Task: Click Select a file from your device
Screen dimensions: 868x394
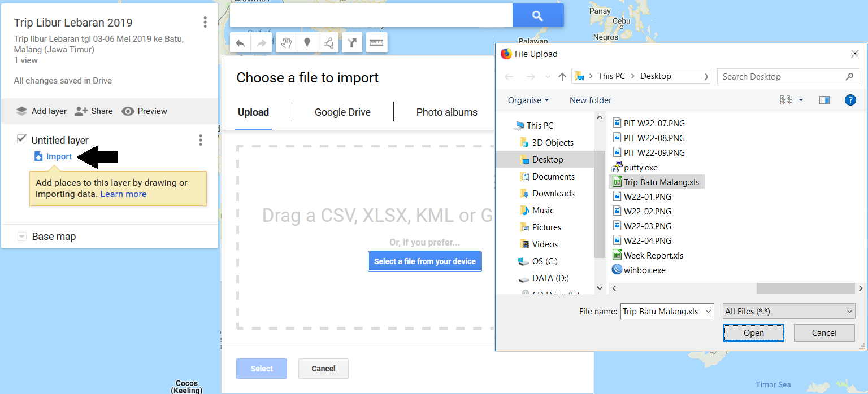Action: pos(425,261)
